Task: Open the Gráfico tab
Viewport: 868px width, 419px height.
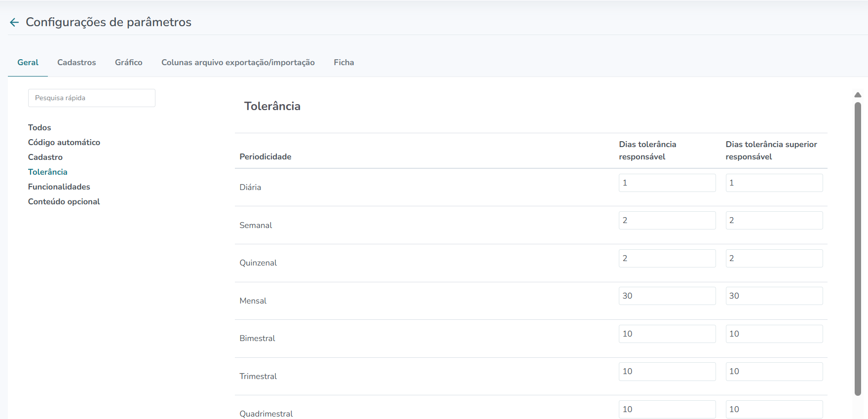Action: (129, 63)
